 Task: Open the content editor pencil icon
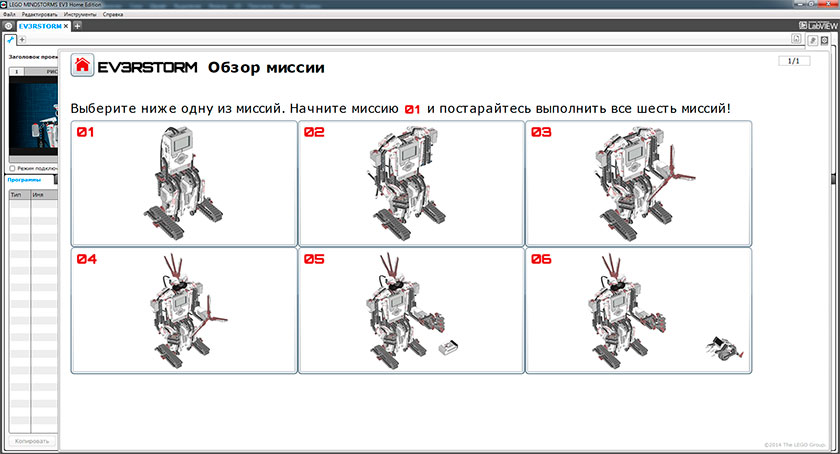[x=812, y=40]
